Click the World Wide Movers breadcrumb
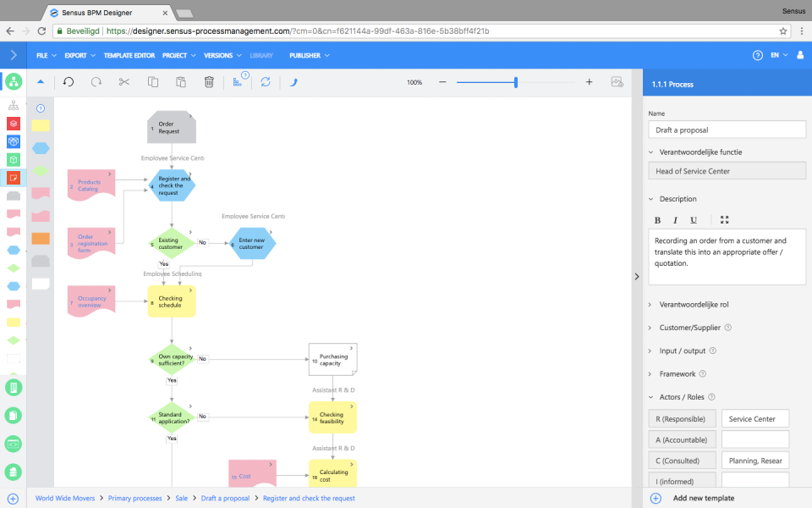Viewport: 812px width, 508px height. click(x=65, y=498)
